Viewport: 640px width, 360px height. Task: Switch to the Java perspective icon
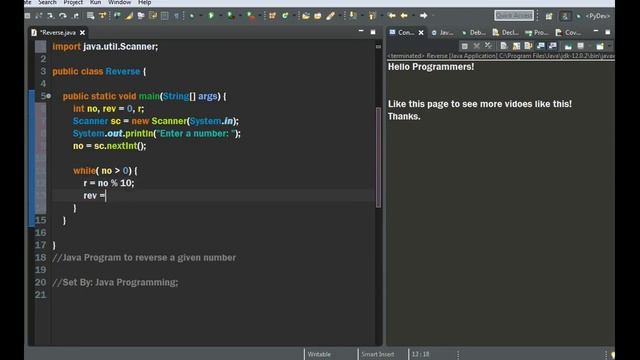(x=565, y=16)
